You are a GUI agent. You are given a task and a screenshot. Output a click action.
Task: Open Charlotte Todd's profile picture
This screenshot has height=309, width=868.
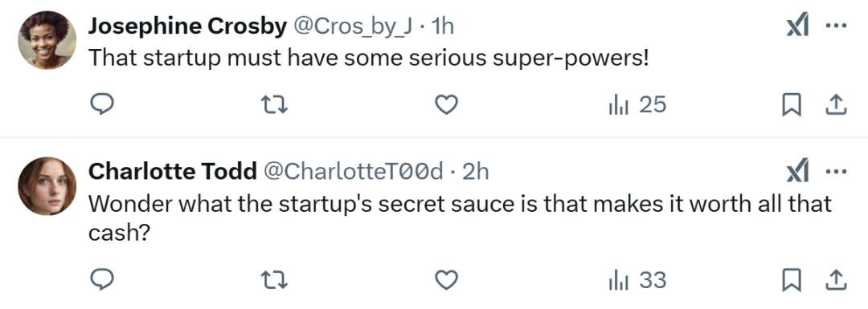pos(47,185)
